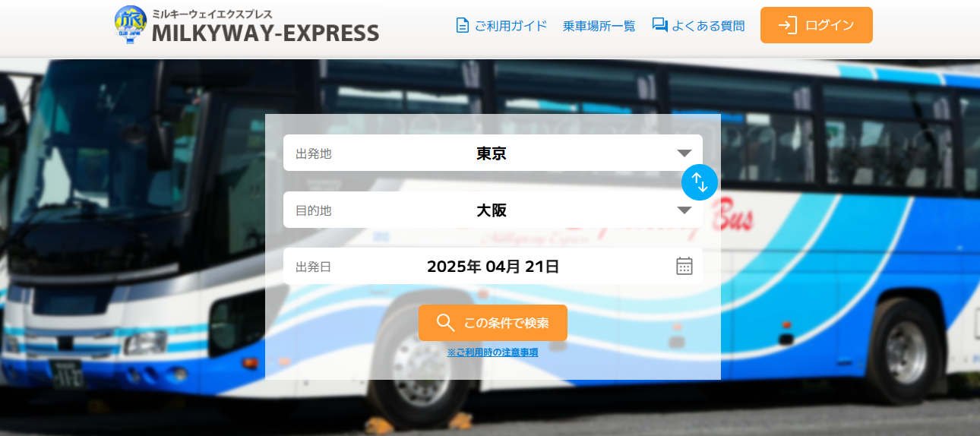
Task: Click the ログイン button
Action: pyautogui.click(x=817, y=25)
